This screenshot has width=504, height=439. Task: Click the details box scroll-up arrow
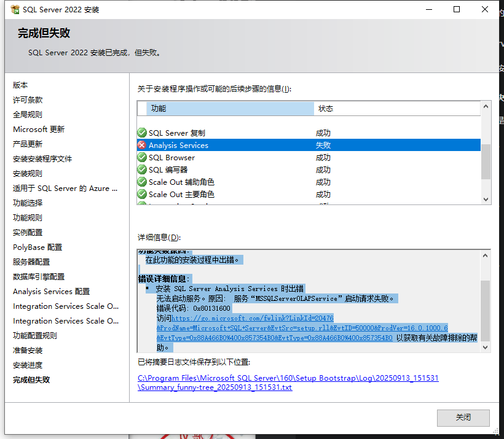486,255
